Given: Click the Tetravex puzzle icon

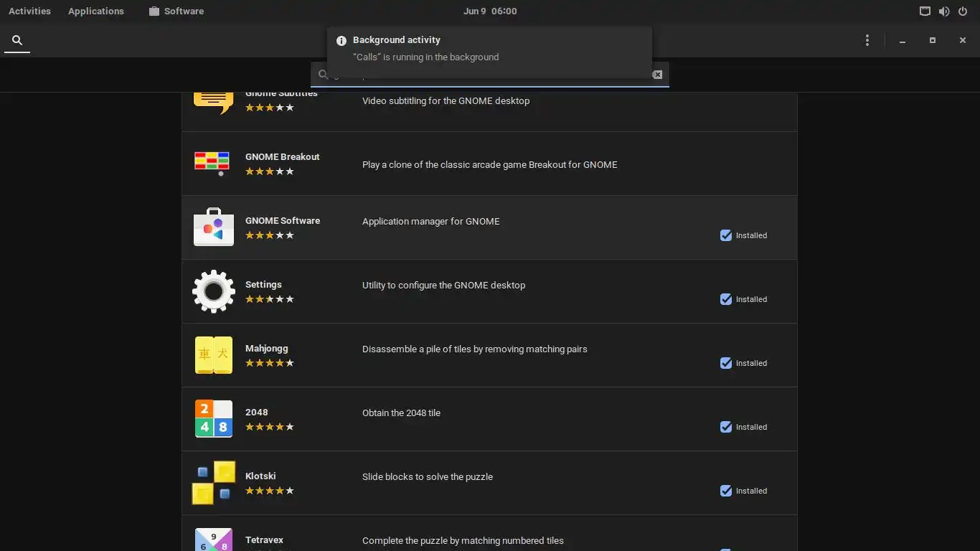Looking at the screenshot, I should [x=214, y=540].
